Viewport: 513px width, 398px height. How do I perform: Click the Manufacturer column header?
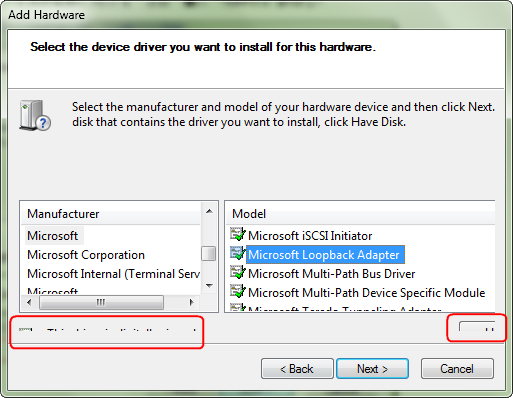click(111, 213)
